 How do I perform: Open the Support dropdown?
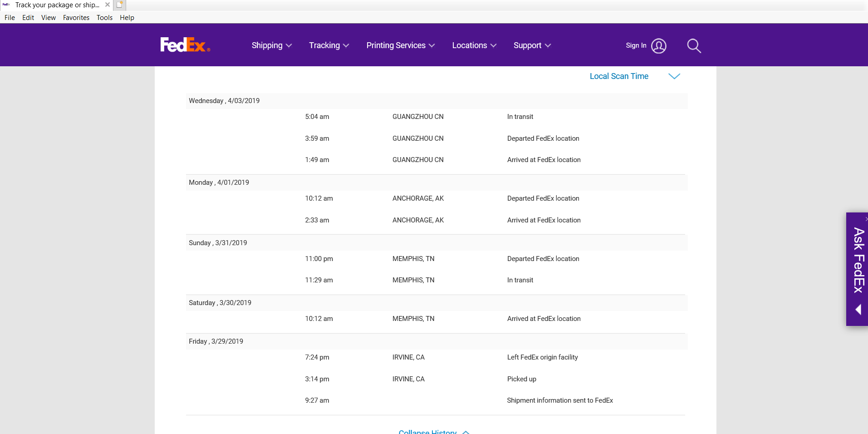click(532, 45)
